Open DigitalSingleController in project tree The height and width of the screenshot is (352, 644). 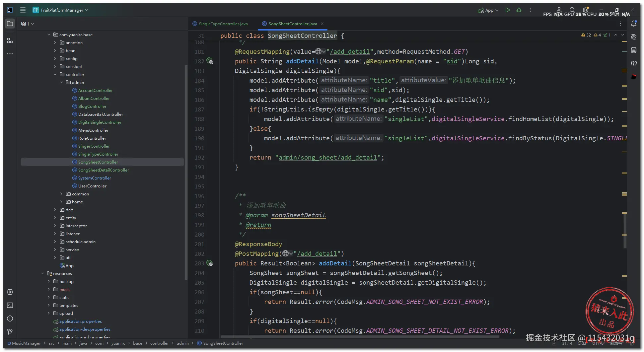click(x=100, y=122)
